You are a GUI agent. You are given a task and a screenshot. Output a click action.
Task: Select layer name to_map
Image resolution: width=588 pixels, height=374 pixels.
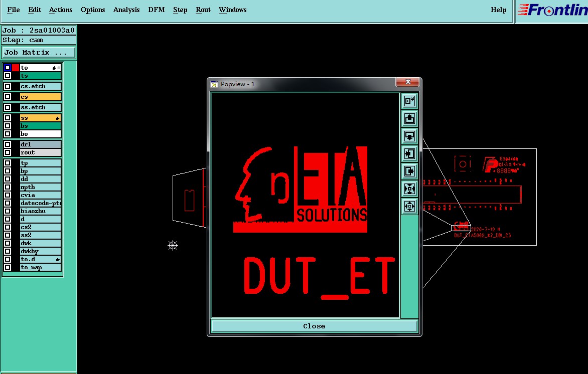[41, 267]
